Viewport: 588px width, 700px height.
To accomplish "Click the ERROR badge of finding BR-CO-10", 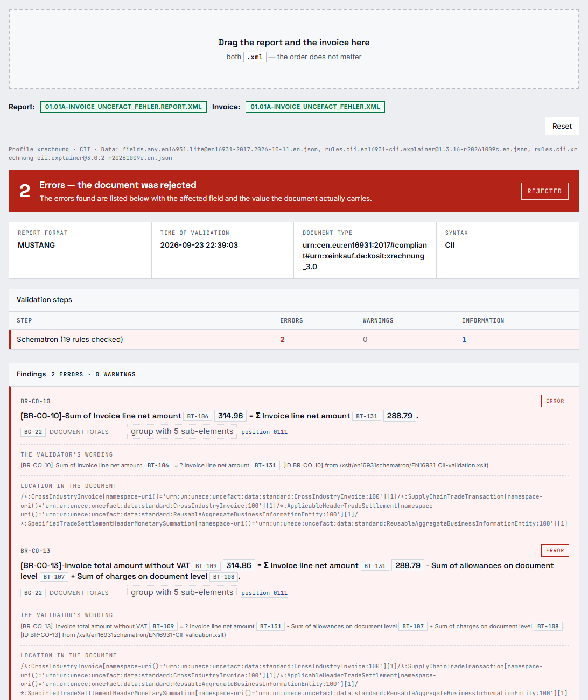I will coord(555,401).
